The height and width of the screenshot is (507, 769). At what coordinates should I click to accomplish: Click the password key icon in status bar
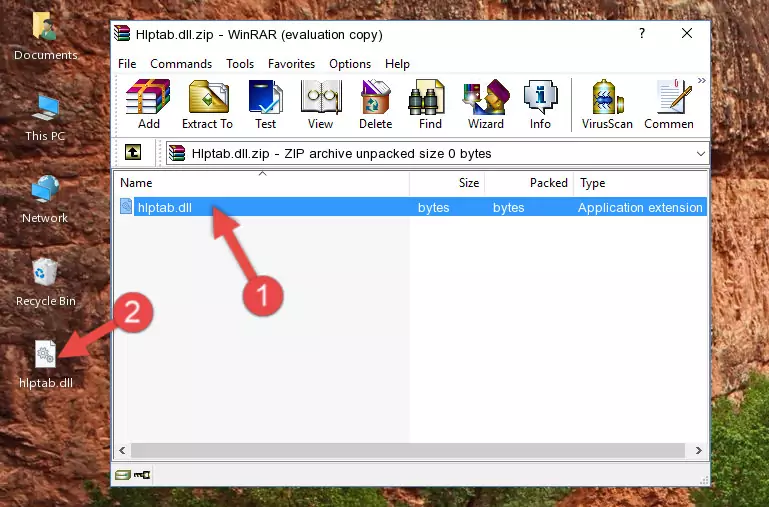tap(142, 474)
